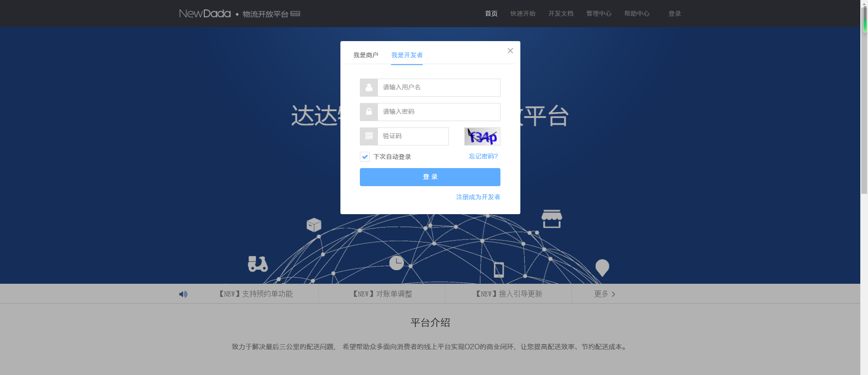868x375 pixels.
Task: Focus the 请输入用户名 input field
Action: tap(439, 88)
